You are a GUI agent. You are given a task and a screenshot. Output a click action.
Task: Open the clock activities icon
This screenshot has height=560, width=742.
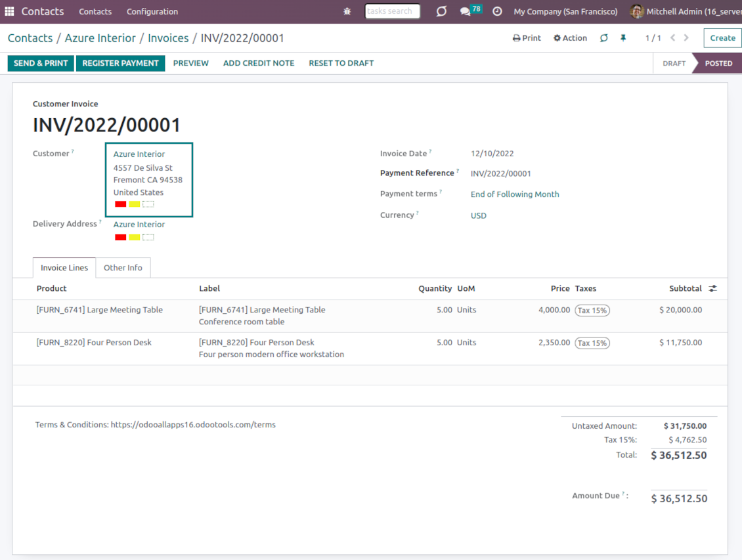pos(497,11)
